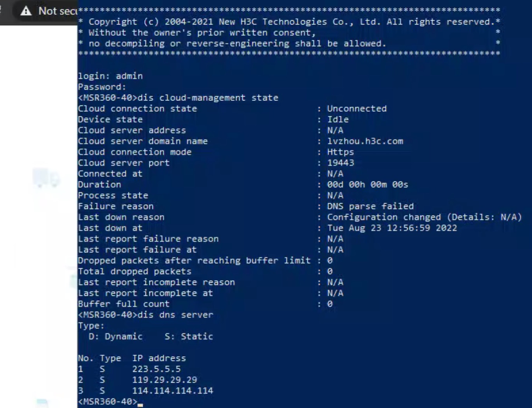Image resolution: width=532 pixels, height=408 pixels.
Task: Click the cloud server port value 19443
Action: click(340, 163)
